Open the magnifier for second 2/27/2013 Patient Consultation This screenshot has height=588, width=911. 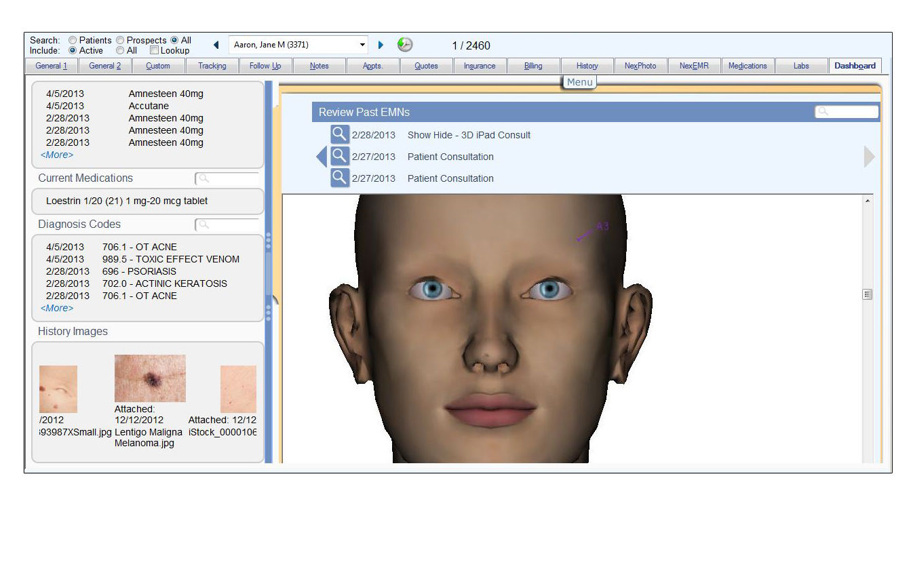(339, 178)
